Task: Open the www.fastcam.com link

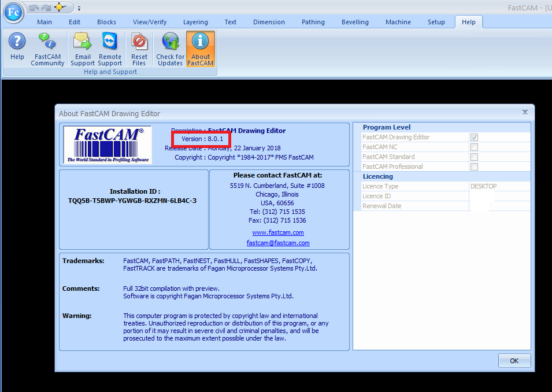Action: coord(278,232)
